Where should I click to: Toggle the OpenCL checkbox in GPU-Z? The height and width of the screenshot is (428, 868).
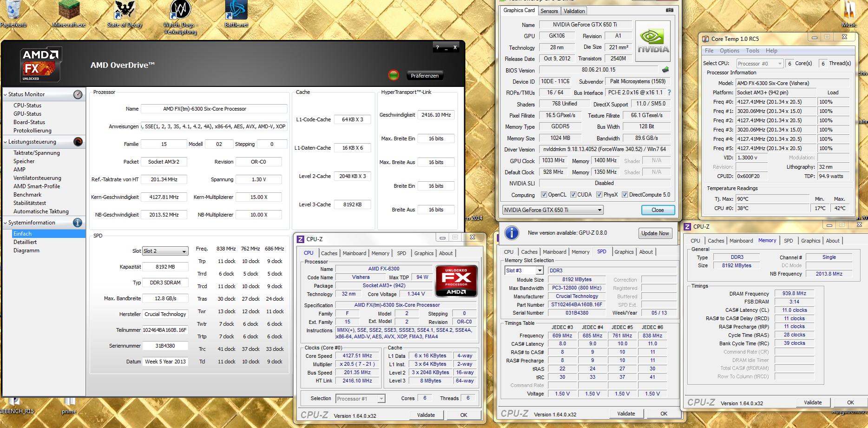tap(544, 195)
